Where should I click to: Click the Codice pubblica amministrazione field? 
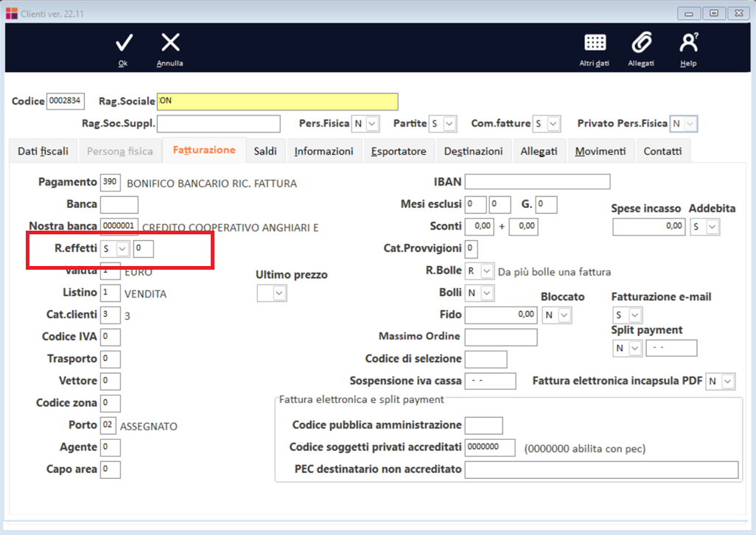[x=484, y=426]
